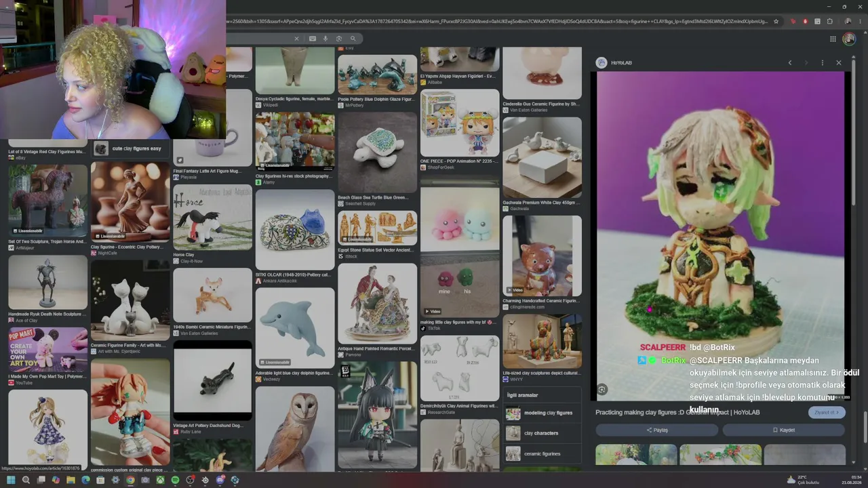The image size is (868, 488).
Task: Open Microsoft Store from the taskbar
Action: 100,480
